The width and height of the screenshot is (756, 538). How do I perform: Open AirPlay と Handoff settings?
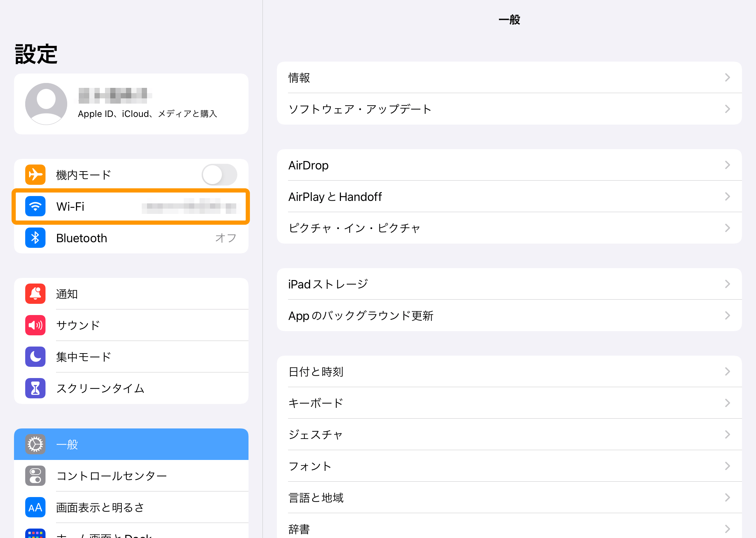point(509,196)
